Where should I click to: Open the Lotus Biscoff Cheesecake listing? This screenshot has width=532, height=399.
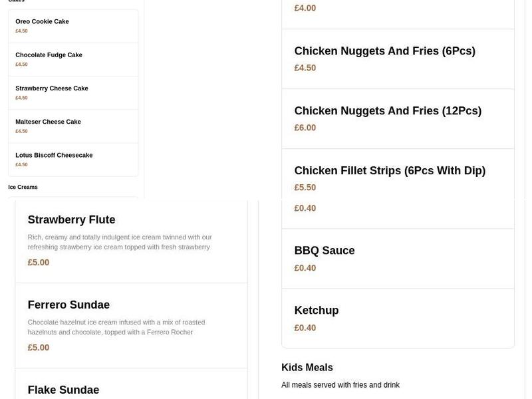54,155
